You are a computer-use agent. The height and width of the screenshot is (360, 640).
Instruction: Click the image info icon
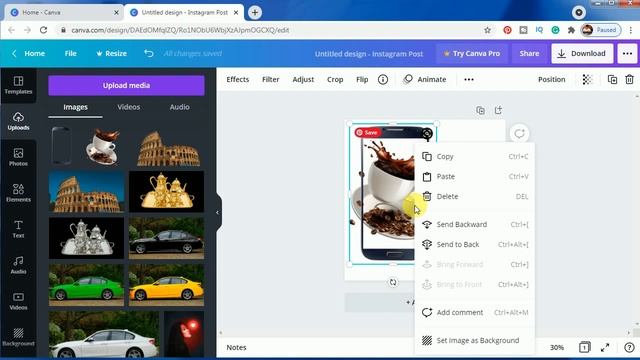[x=383, y=80]
